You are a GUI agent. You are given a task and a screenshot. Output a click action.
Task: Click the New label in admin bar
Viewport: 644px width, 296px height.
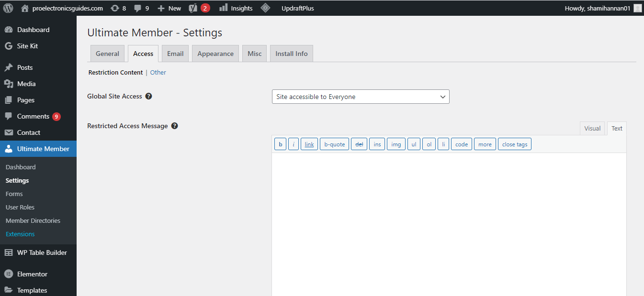click(175, 8)
